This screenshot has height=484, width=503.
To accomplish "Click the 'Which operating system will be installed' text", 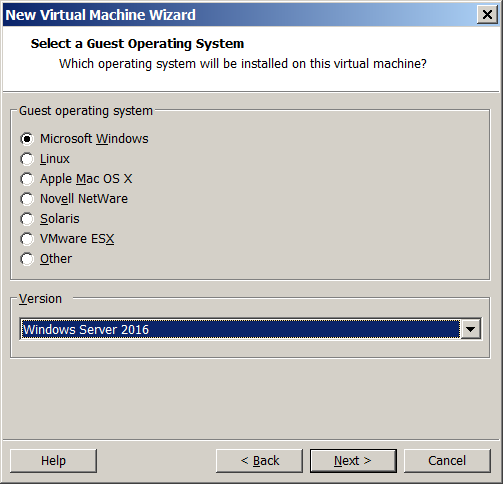I will 243,64.
